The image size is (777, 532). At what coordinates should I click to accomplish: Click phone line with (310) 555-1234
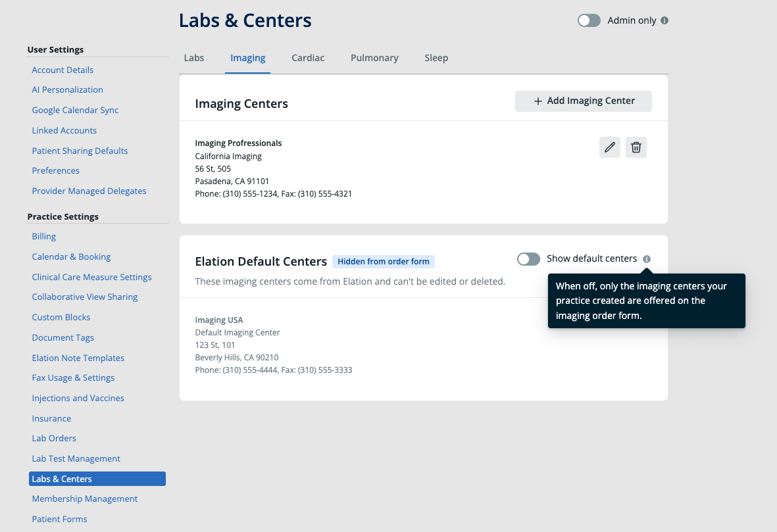coord(274,194)
